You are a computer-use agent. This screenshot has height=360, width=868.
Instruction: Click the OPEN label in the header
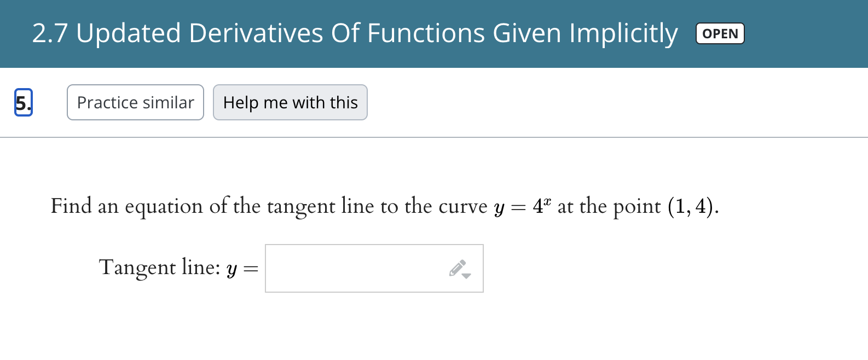click(719, 33)
